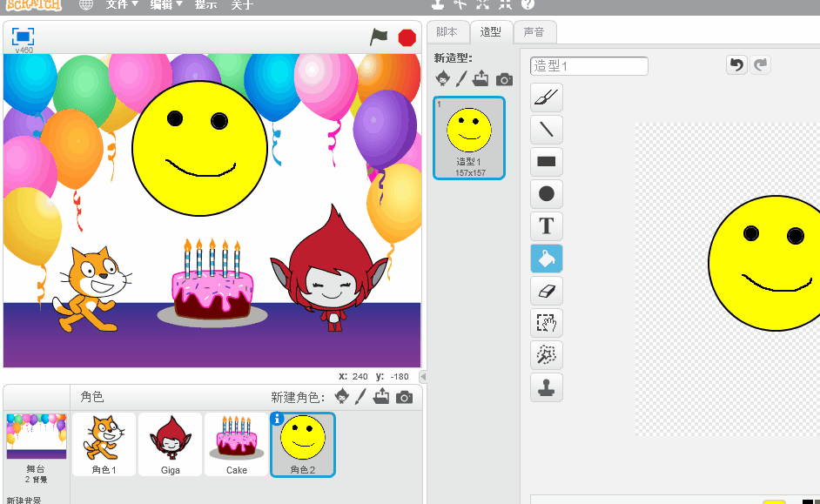The width and height of the screenshot is (820, 504).
Task: Select sprite 角色2 in sprite list
Action: click(303, 445)
